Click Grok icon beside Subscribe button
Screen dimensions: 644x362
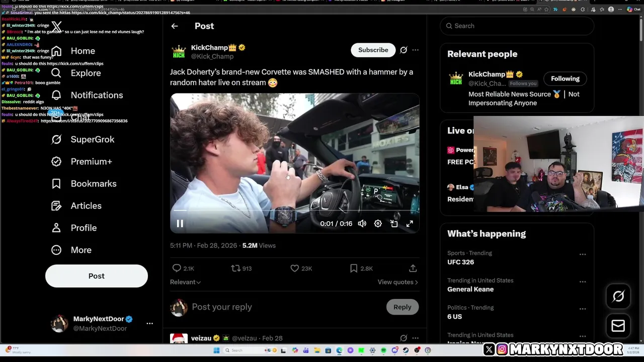404,50
